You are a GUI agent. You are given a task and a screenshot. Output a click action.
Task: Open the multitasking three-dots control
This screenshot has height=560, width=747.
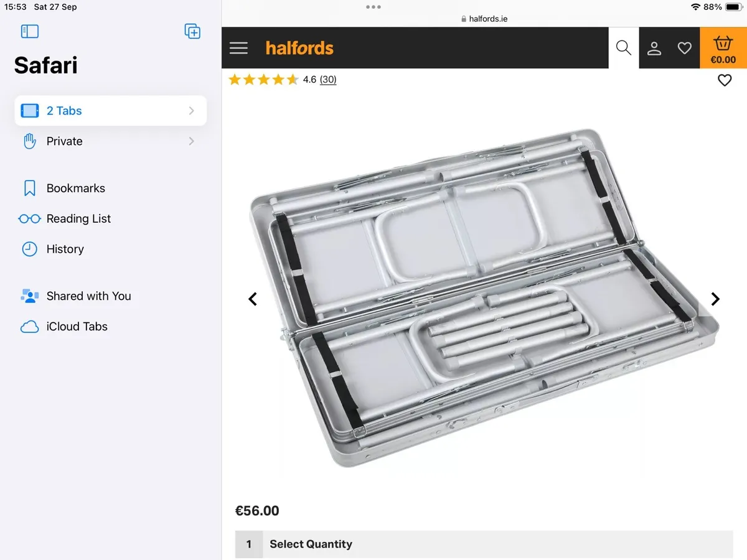click(x=374, y=7)
